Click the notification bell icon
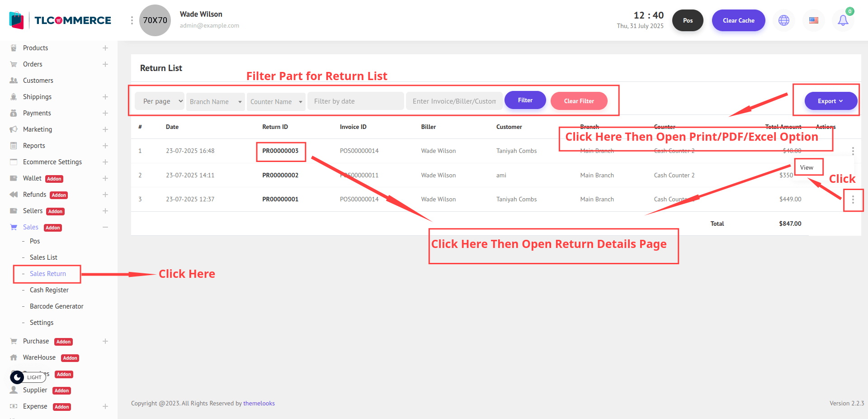Screen dimensions: 868x419 coord(843,20)
